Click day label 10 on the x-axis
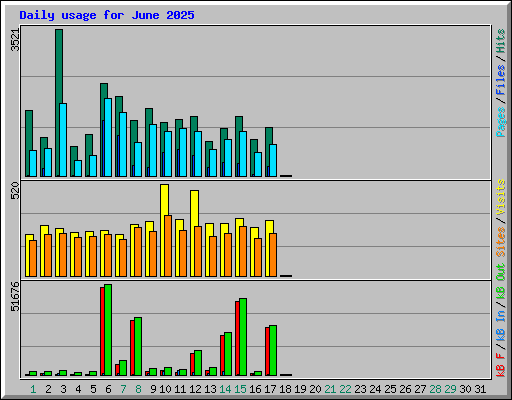 [165, 389]
